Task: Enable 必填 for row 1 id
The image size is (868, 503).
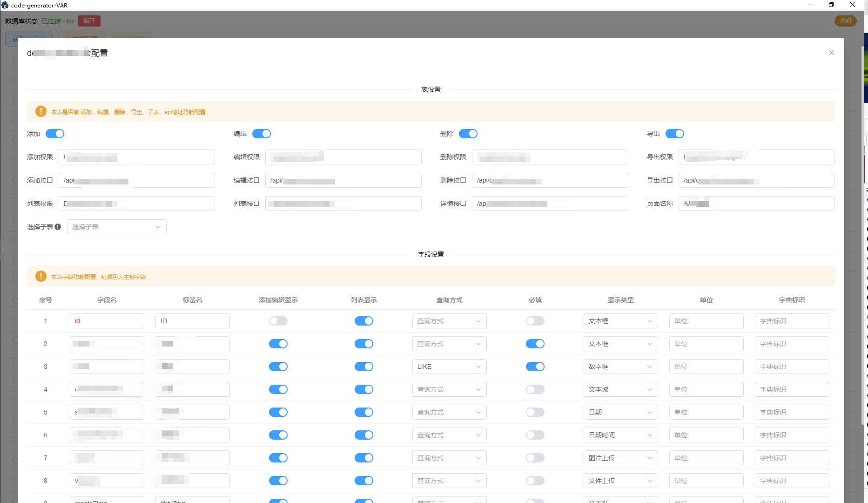Action: pos(535,321)
